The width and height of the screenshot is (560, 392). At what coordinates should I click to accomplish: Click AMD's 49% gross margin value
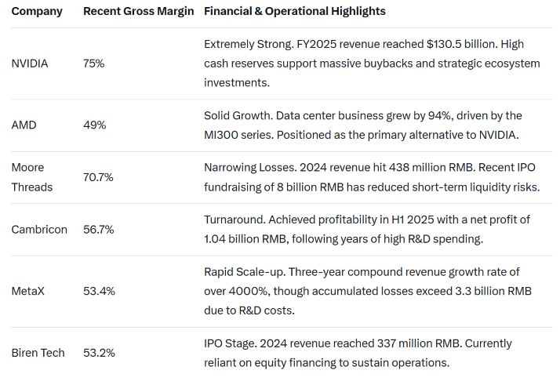coord(94,125)
